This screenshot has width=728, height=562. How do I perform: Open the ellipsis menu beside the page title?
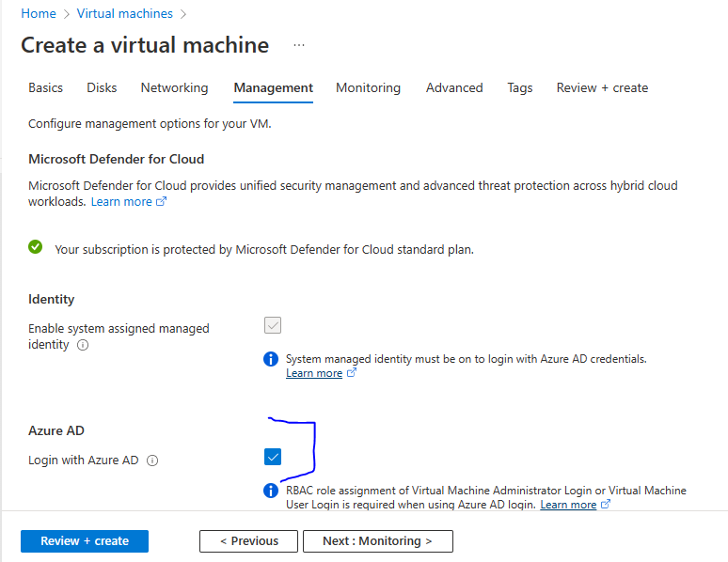click(x=299, y=45)
